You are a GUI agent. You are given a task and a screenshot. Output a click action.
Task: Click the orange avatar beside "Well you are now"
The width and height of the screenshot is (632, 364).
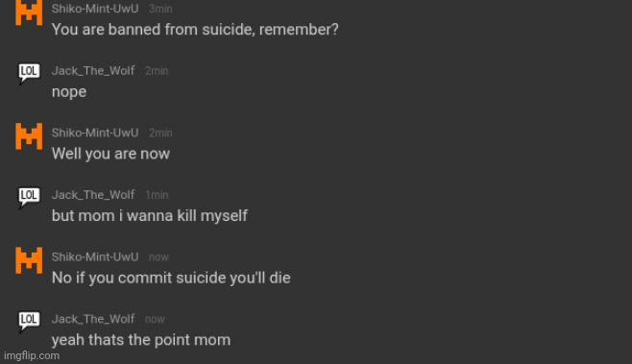tap(29, 136)
